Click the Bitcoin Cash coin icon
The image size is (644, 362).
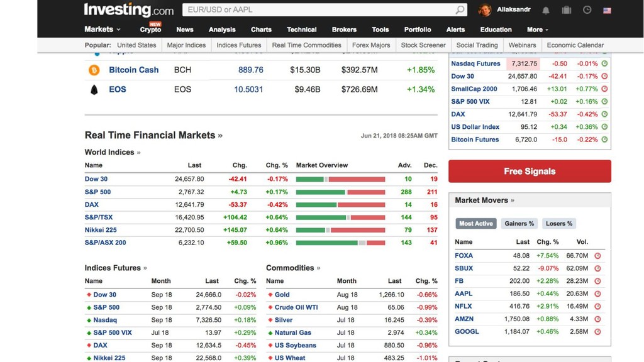[94, 70]
